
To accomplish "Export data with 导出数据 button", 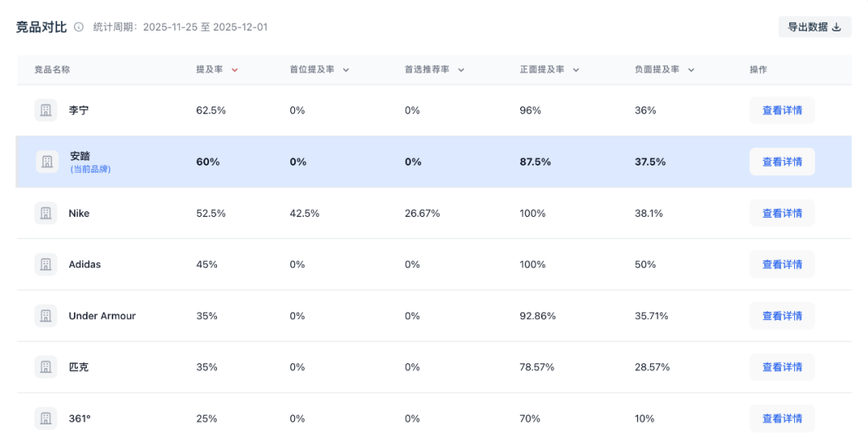I will [x=814, y=27].
